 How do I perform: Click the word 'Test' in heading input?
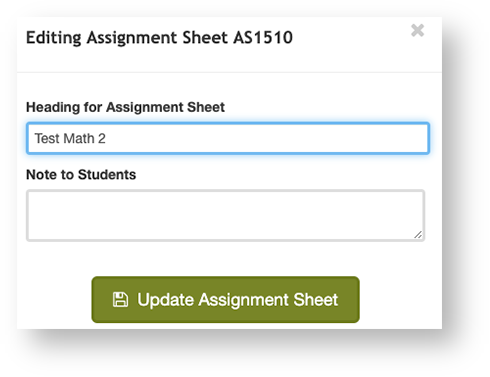(x=47, y=138)
